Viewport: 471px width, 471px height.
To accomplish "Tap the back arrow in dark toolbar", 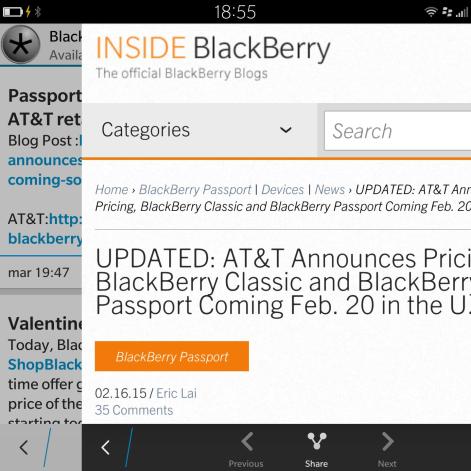I will [105, 447].
